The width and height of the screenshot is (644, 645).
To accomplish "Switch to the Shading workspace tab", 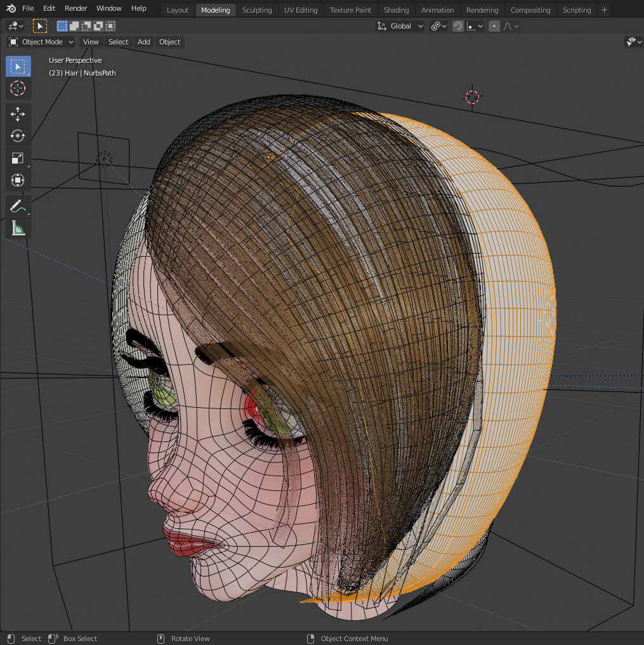I will coord(397,10).
